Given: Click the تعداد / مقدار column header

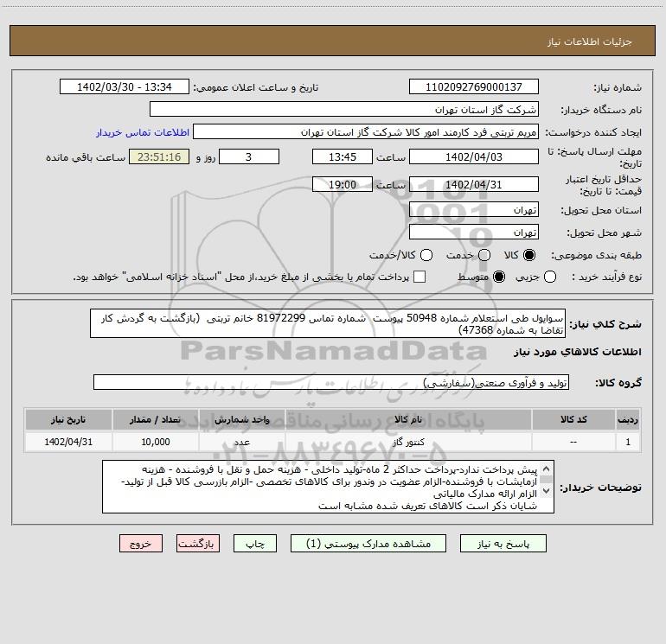Looking at the screenshot, I should click(156, 419).
